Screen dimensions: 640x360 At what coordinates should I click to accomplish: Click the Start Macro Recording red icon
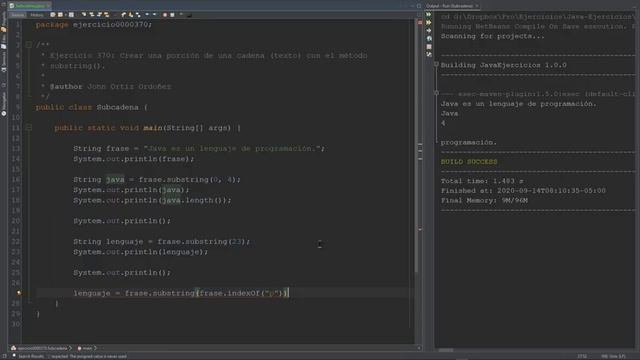pyautogui.click(x=165, y=15)
